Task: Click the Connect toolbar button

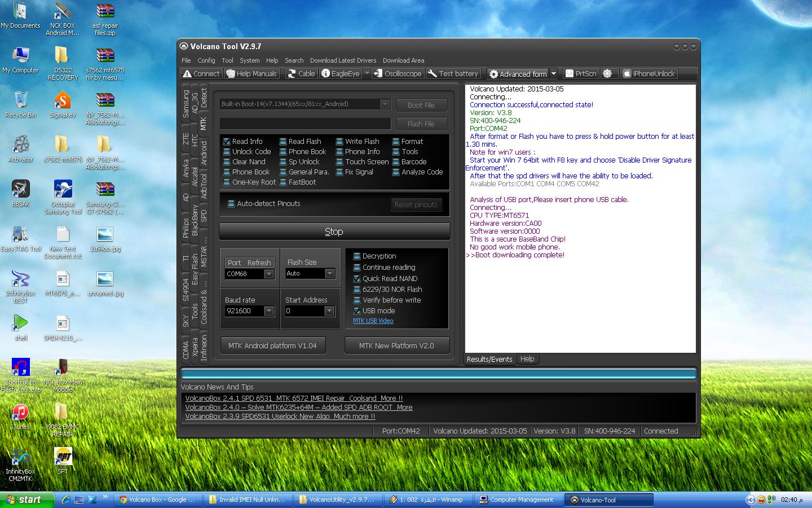Action: click(x=201, y=73)
